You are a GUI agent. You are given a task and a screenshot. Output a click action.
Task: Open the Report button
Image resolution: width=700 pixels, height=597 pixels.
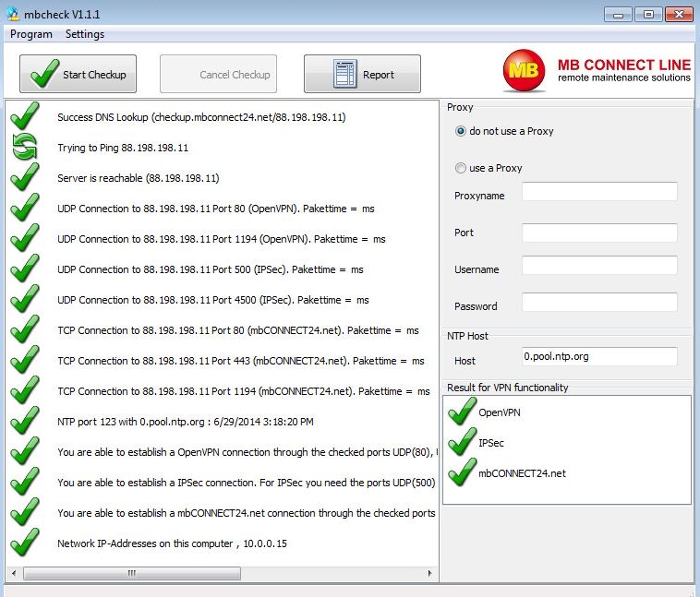pos(362,74)
